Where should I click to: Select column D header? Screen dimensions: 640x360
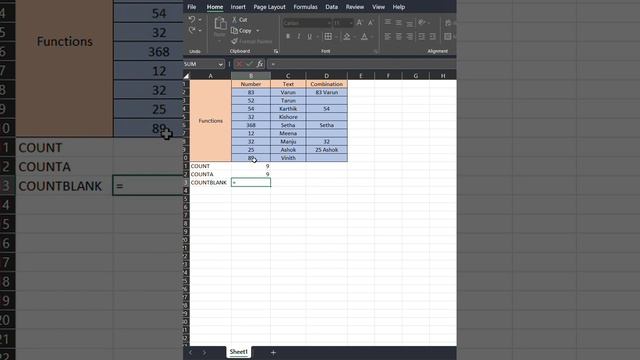[x=327, y=76]
